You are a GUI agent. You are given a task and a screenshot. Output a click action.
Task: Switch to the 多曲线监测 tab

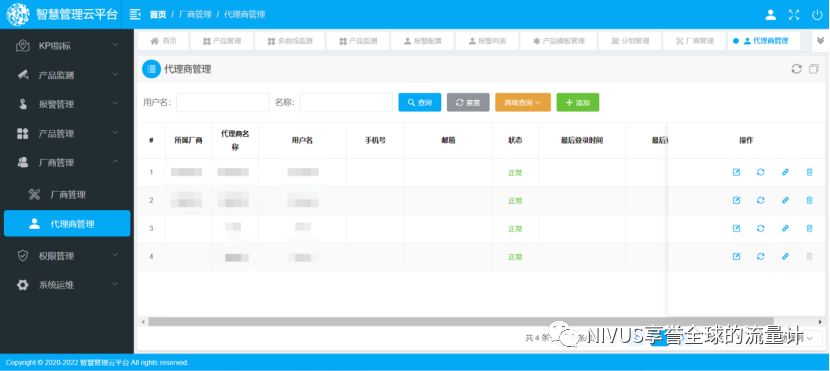coord(290,41)
